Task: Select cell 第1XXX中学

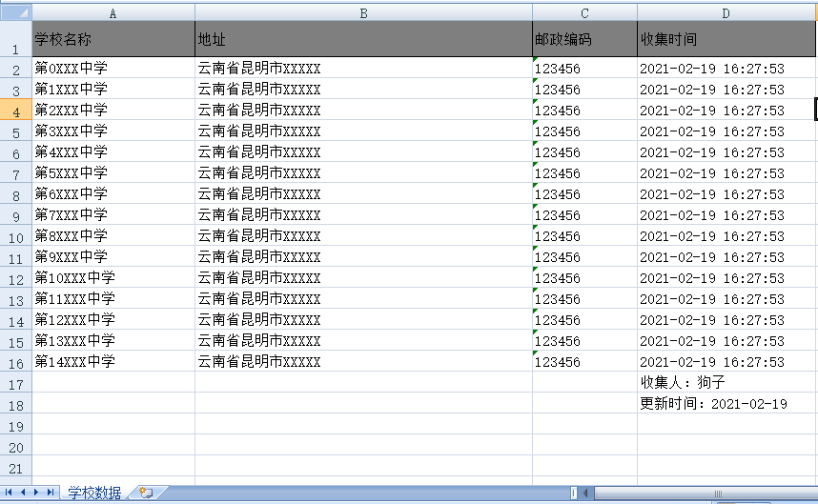Action: coord(113,89)
